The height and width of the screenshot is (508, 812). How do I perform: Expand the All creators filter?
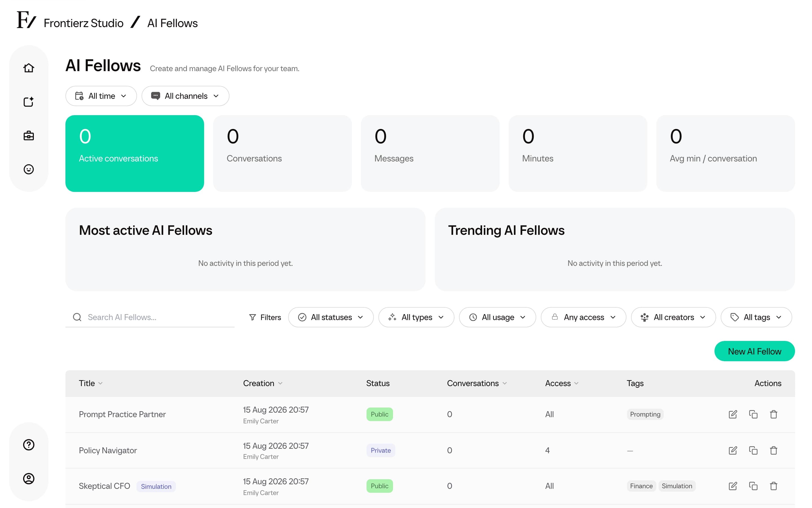[673, 317]
